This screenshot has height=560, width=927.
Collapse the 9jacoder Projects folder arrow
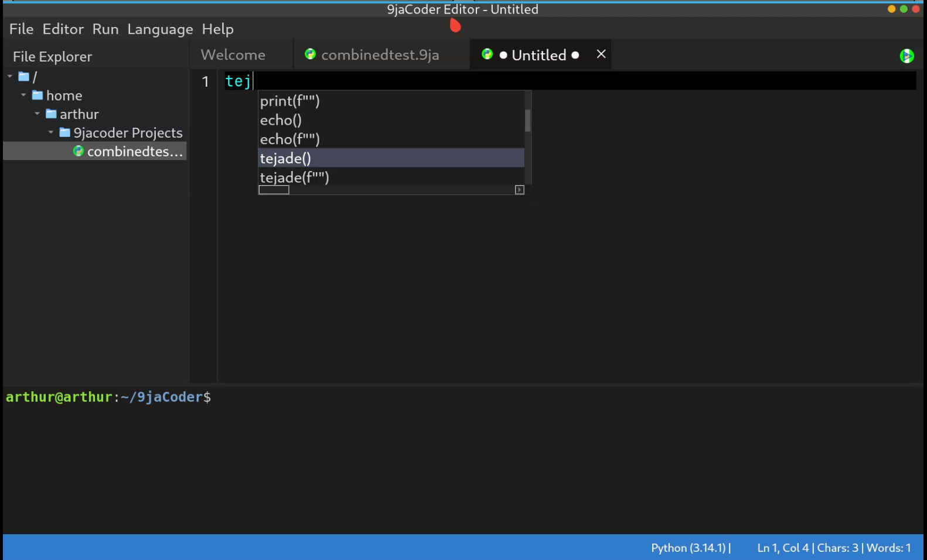click(x=51, y=133)
